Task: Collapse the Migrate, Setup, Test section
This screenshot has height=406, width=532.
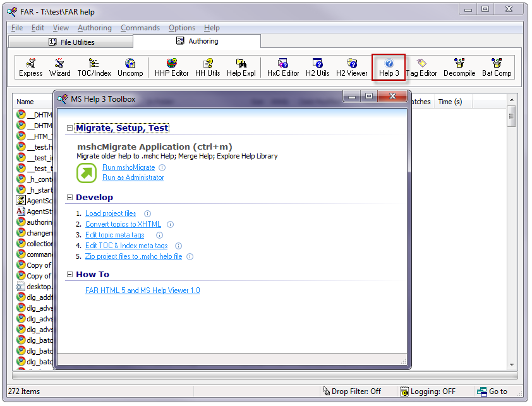Action: pyautogui.click(x=70, y=128)
